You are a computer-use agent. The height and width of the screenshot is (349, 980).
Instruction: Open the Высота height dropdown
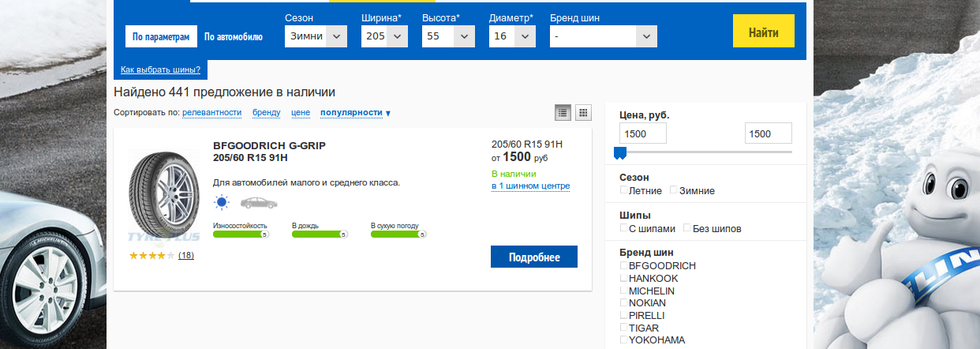(x=448, y=36)
